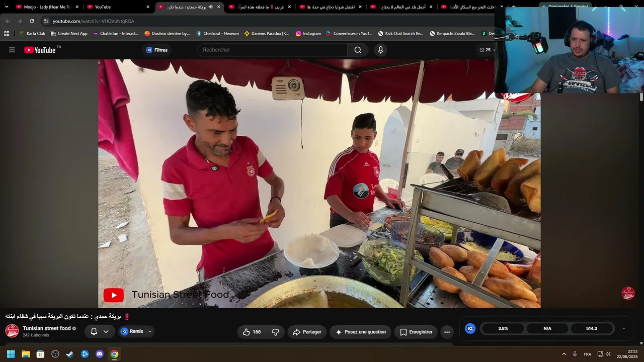
Task: Expand the Remix dropdown arrow
Action: 150,331
